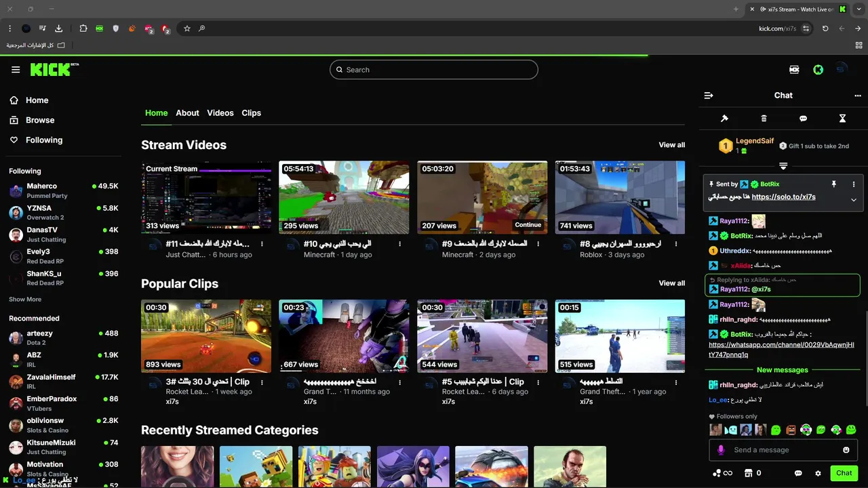The height and width of the screenshot is (488, 868).
Task: Click the KCK extension icon in Kick header
Action: point(794,69)
